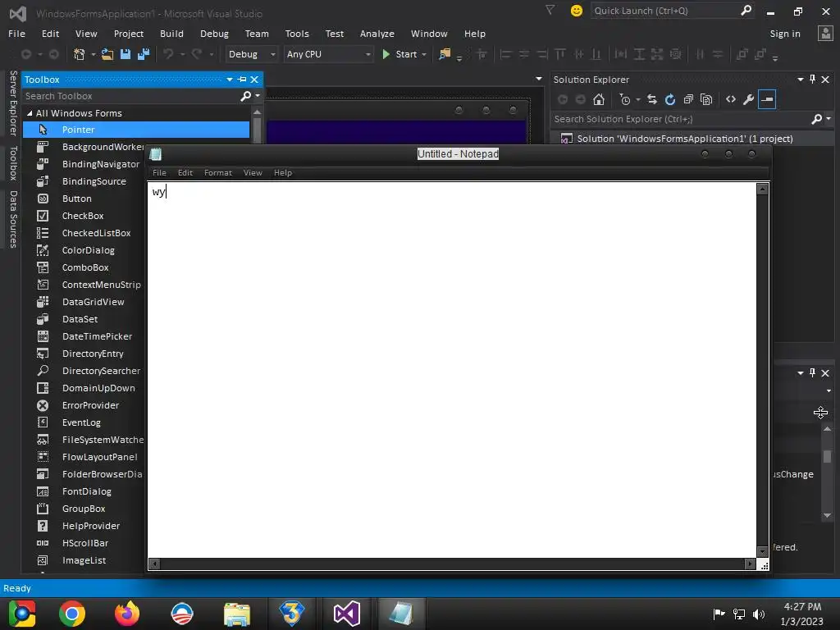840x630 pixels.
Task: Click the account avatar icon
Action: (825, 33)
